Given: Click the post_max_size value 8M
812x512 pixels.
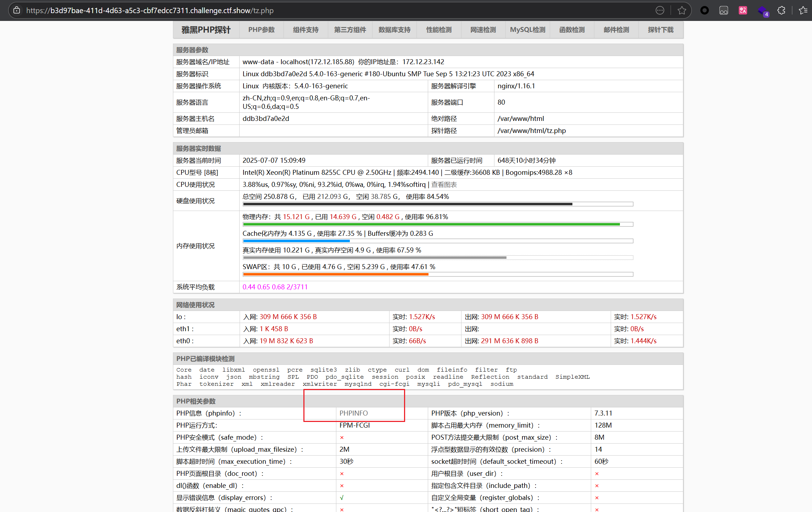Looking at the screenshot, I should click(599, 437).
